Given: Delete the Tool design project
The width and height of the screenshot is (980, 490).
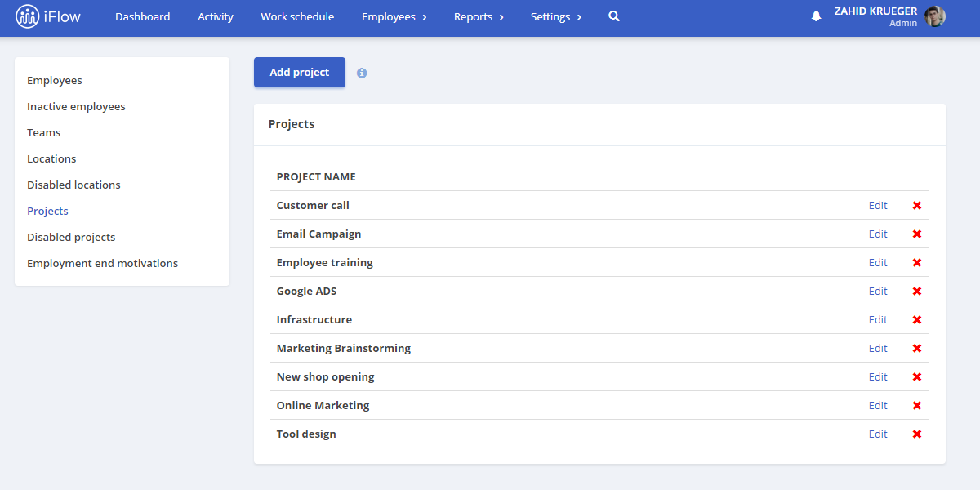Looking at the screenshot, I should [917, 434].
